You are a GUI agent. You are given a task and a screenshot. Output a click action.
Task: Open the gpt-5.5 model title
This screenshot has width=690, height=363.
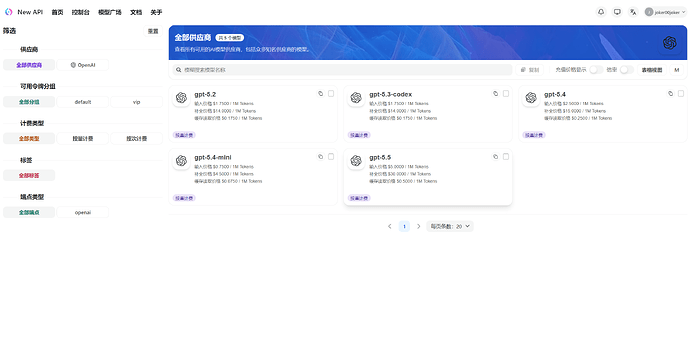[x=380, y=157]
